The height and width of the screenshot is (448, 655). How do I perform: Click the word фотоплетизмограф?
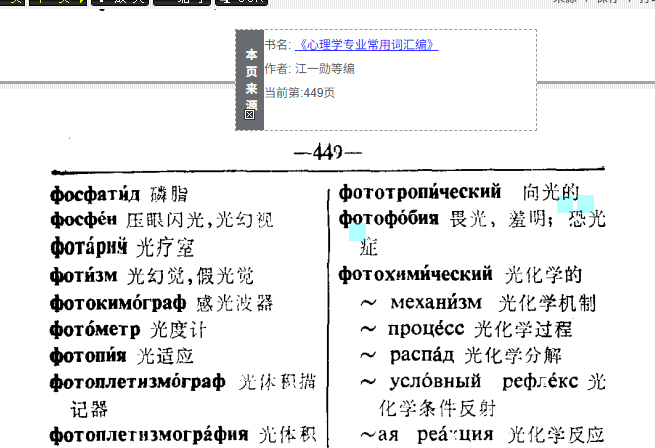(137, 382)
